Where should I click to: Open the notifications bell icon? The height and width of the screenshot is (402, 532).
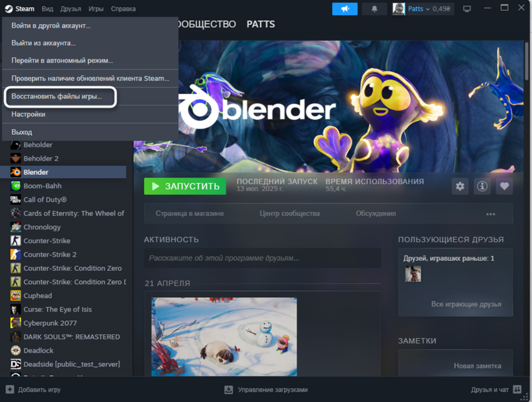374,9
